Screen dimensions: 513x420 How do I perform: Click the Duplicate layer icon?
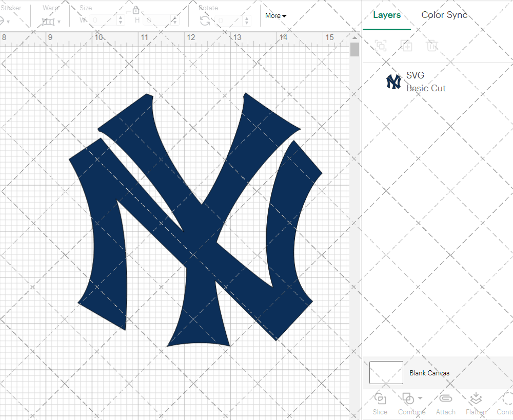point(407,46)
